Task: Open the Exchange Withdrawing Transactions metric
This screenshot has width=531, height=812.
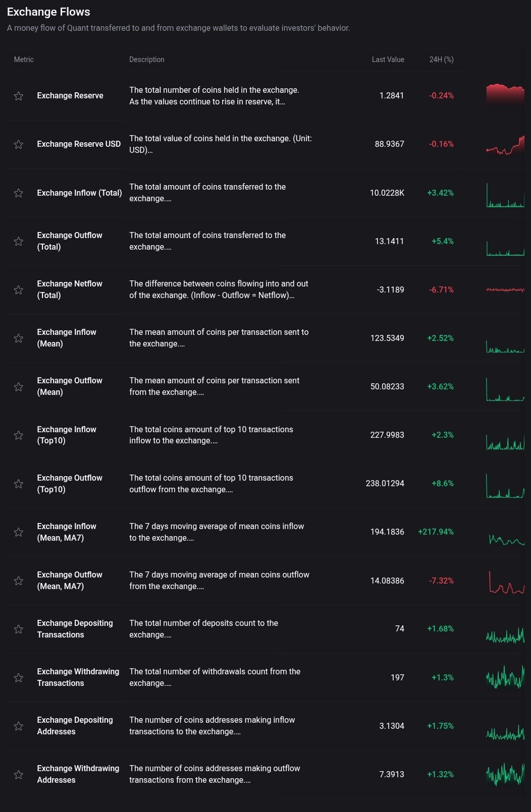Action: (x=78, y=677)
